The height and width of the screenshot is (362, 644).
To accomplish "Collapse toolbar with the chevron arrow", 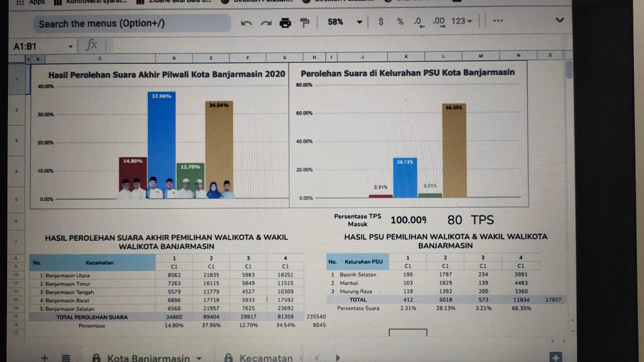I will [559, 20].
